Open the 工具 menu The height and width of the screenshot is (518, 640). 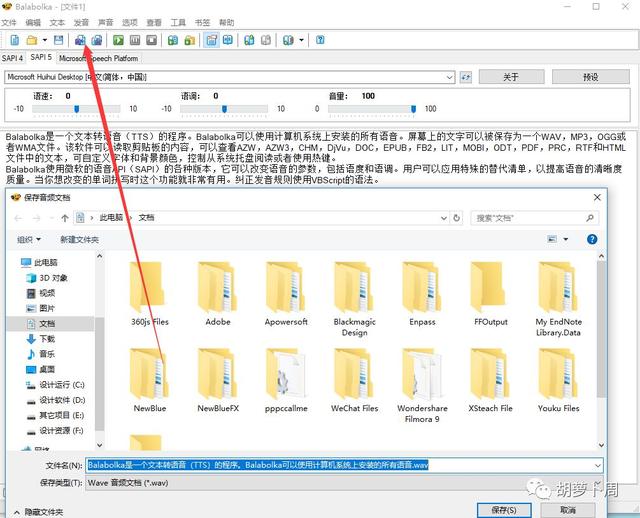click(178, 22)
